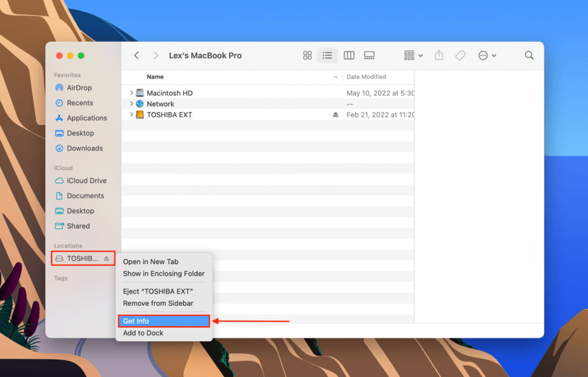This screenshot has width=588, height=377.
Task: Sort files by Date Modified column
Action: (367, 77)
